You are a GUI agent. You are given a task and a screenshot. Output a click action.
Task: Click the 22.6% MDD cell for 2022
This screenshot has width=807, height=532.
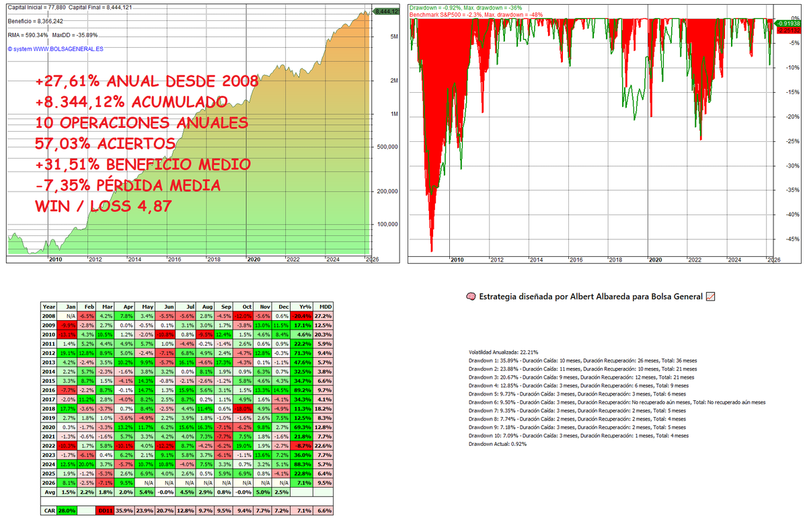pyautogui.click(x=323, y=446)
